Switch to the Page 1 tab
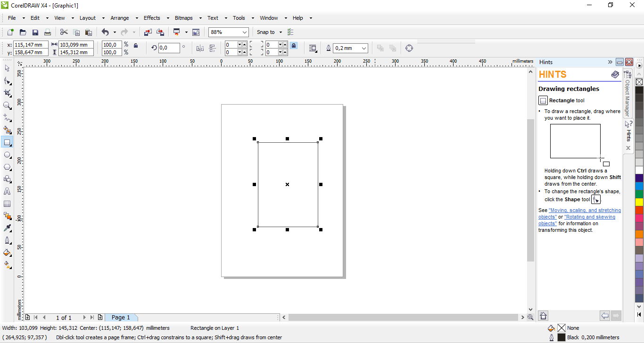 [x=121, y=318]
